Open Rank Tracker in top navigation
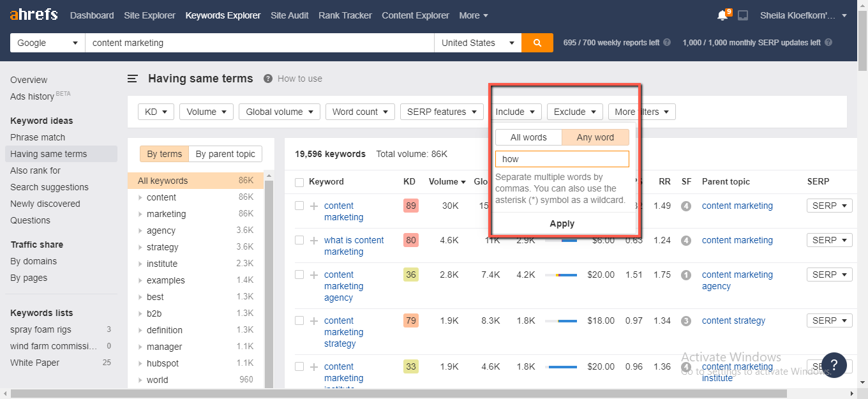Image resolution: width=868 pixels, height=399 pixels. [x=345, y=15]
